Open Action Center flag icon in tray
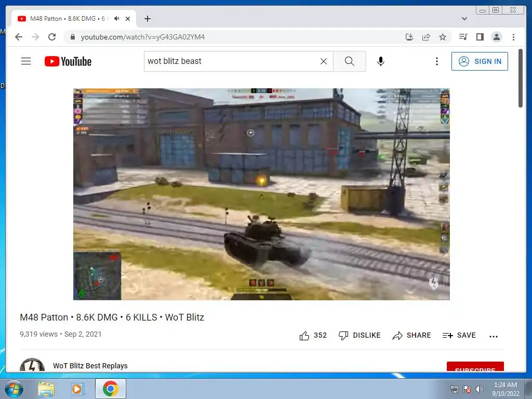This screenshot has height=399, width=532. click(x=467, y=389)
